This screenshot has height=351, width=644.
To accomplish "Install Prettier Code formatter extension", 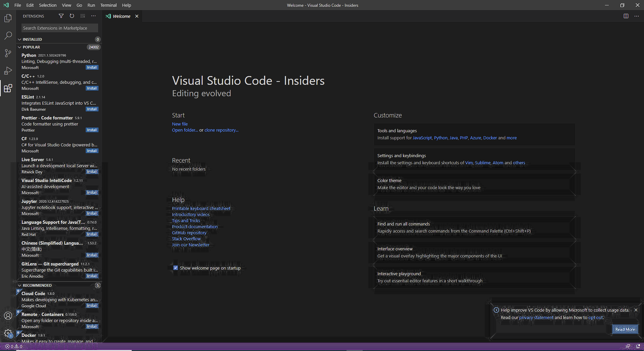I will click(x=92, y=130).
